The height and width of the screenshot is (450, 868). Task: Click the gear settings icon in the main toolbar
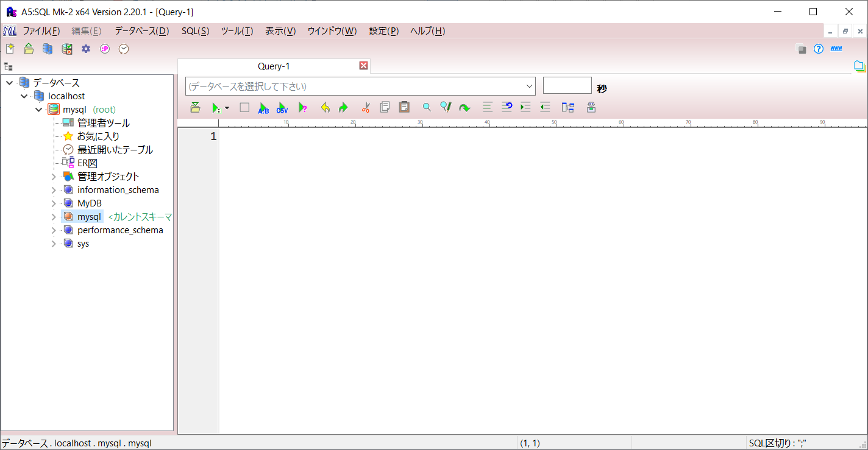coord(86,49)
